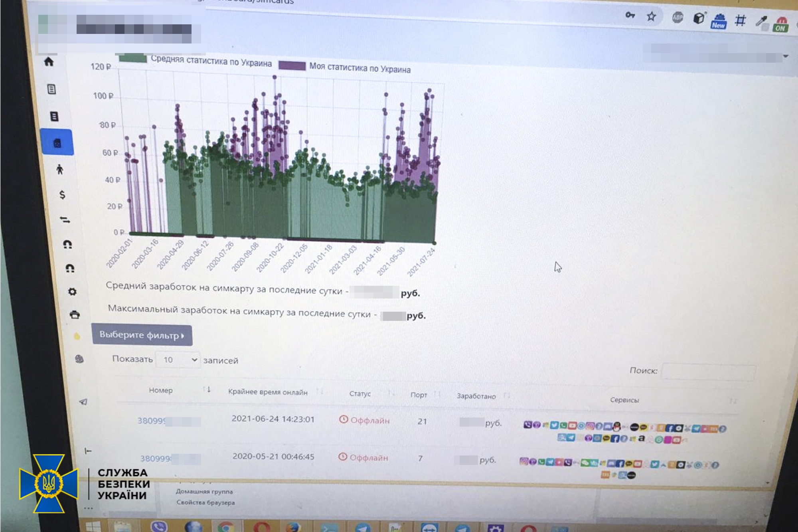This screenshot has height=532, width=798.
Task: Open the Telegram paper plane sidebar icon
Action: [x=83, y=402]
